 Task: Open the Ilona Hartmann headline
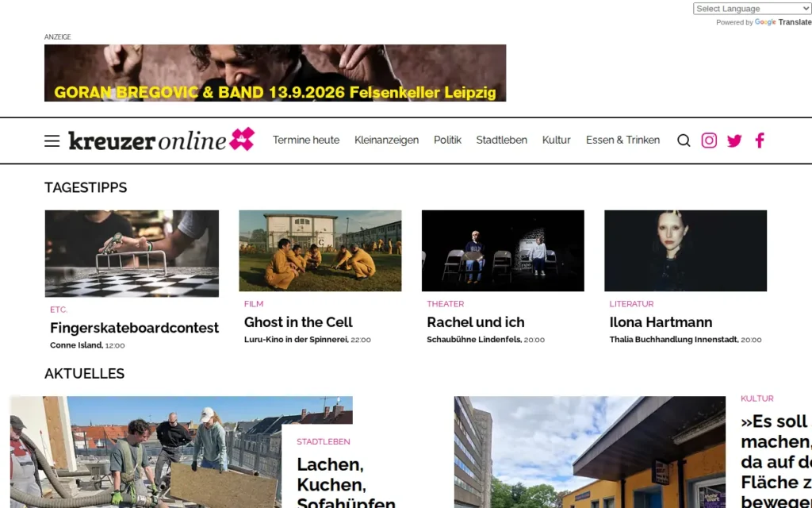661,322
